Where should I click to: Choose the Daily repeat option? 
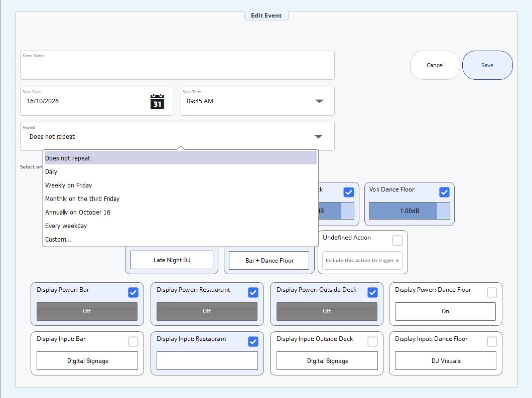click(x=181, y=172)
